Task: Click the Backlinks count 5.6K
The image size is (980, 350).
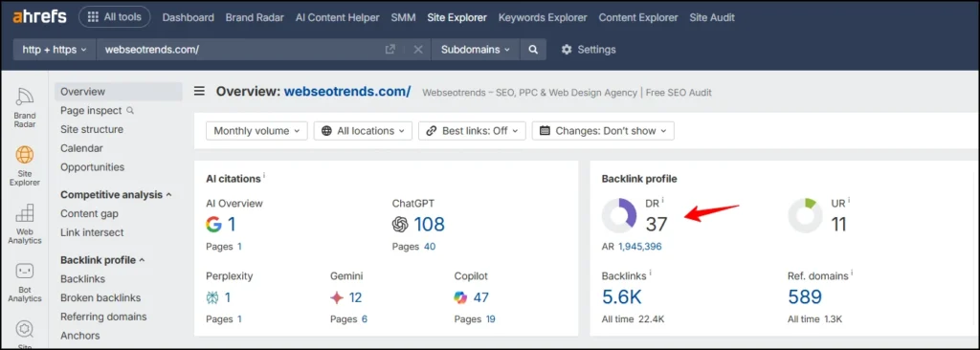Action: click(x=621, y=296)
